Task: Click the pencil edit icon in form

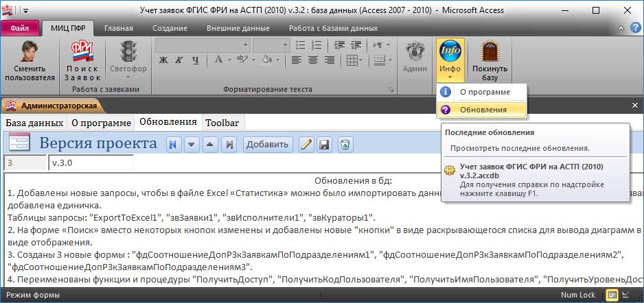Action: click(x=306, y=144)
